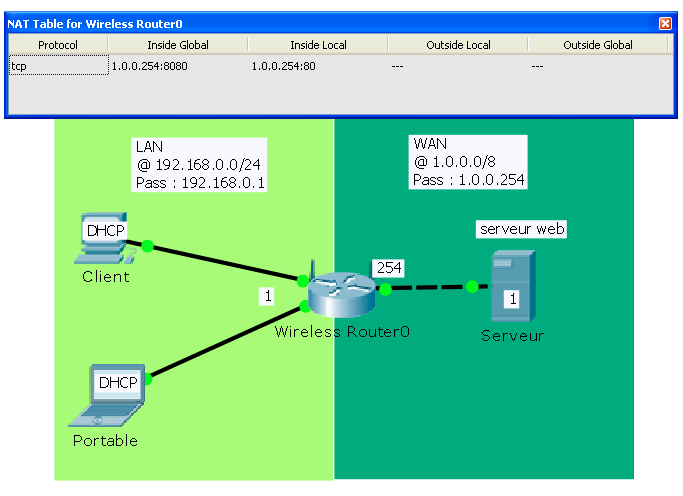
Task: Select the Outside Local column header
Action: pyautogui.click(x=458, y=45)
